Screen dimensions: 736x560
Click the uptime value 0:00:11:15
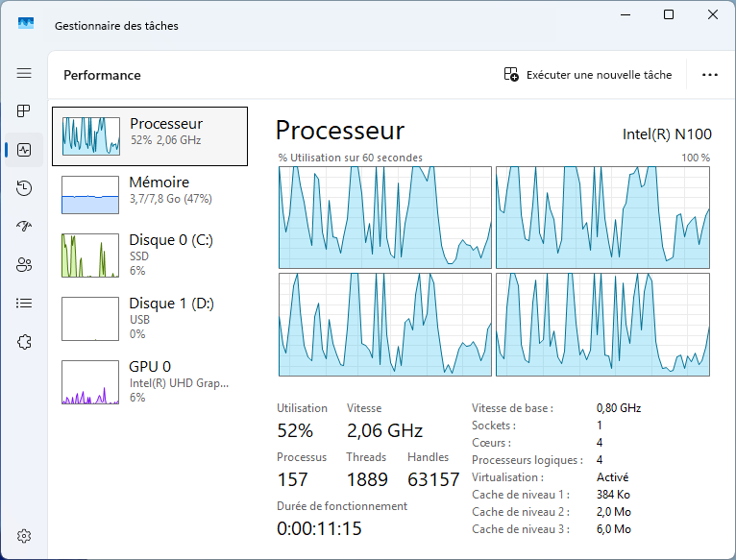click(319, 528)
